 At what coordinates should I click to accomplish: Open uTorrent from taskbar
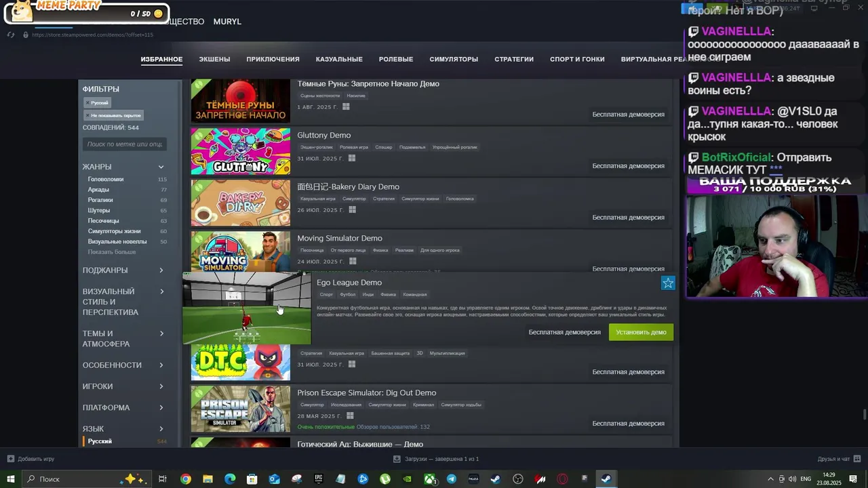click(385, 479)
